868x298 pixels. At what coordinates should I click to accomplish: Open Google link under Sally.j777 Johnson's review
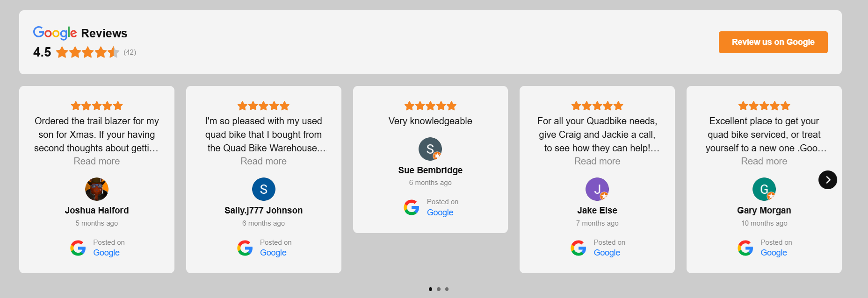click(273, 253)
